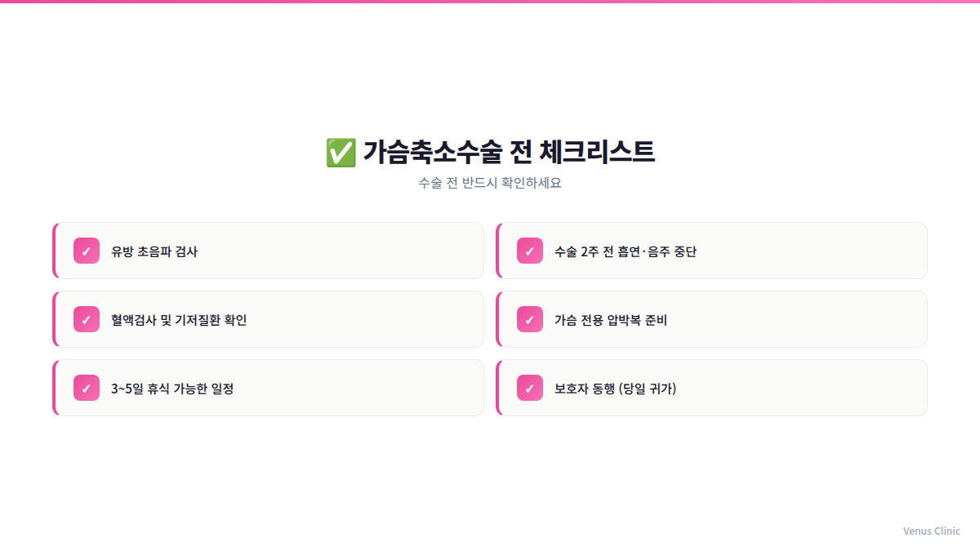Click the pink left edge of 가슴 전용 압박복 card

point(498,319)
